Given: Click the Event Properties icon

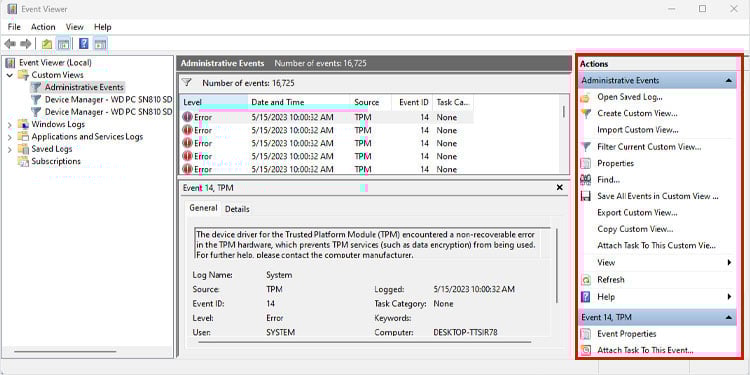Looking at the screenshot, I should (585, 334).
